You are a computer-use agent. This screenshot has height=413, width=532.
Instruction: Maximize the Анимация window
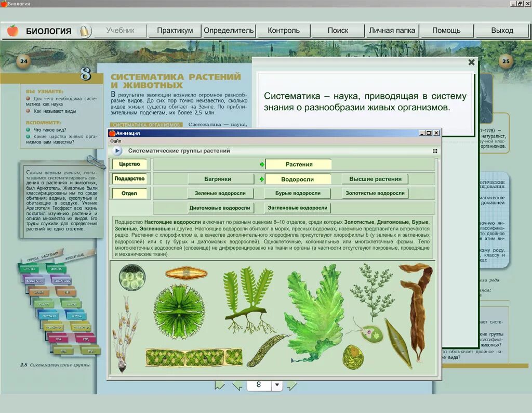[x=429, y=133]
